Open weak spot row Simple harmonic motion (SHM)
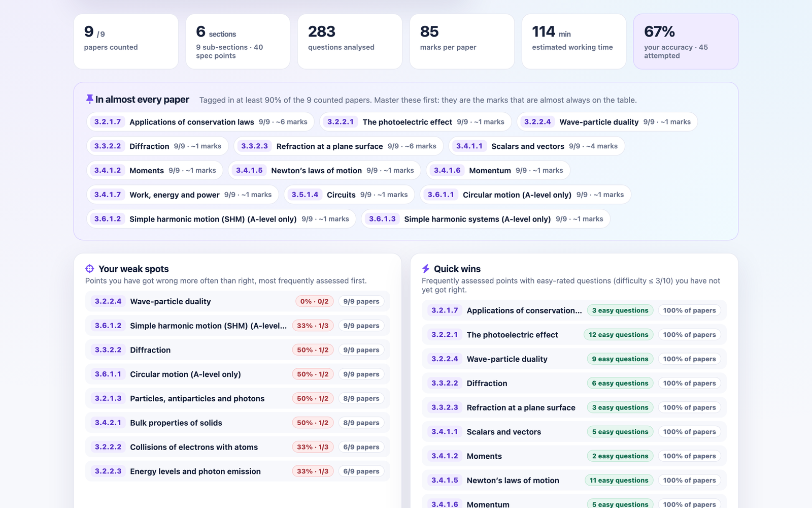The image size is (812, 508). 238,326
